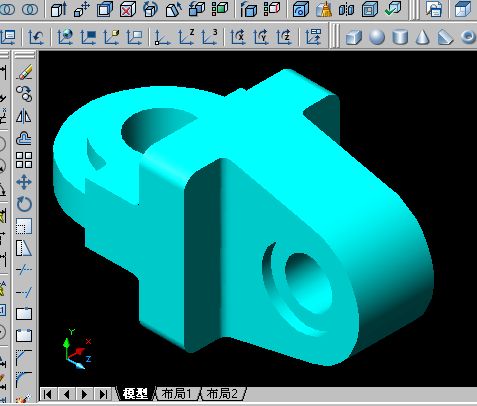Select the Copy Faces tool

(197, 9)
